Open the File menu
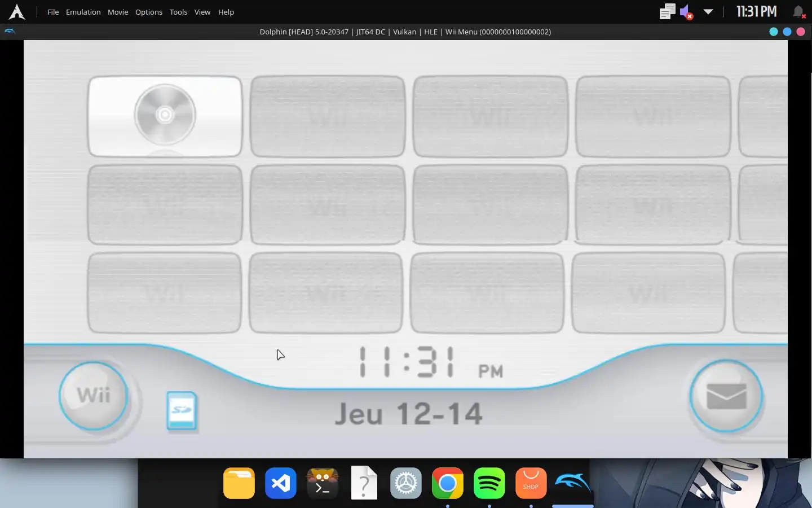Image resolution: width=812 pixels, height=508 pixels. point(53,12)
